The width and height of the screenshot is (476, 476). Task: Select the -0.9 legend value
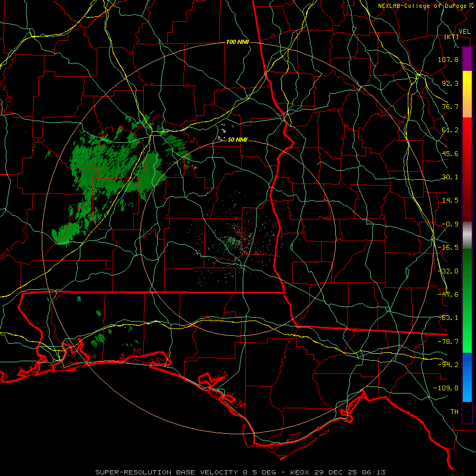tap(450, 224)
